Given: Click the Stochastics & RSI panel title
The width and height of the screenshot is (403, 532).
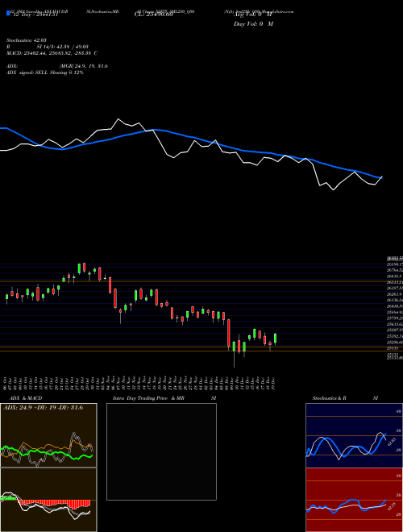Looking at the screenshot, I should (345, 398).
